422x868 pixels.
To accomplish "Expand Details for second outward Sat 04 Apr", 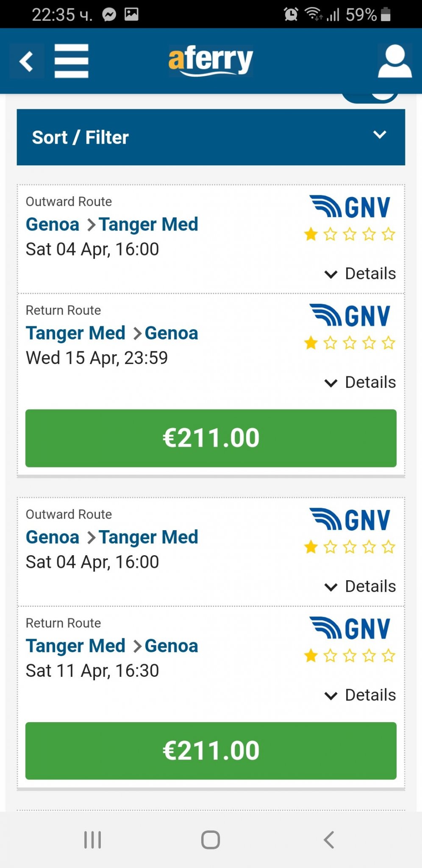I will 361,587.
